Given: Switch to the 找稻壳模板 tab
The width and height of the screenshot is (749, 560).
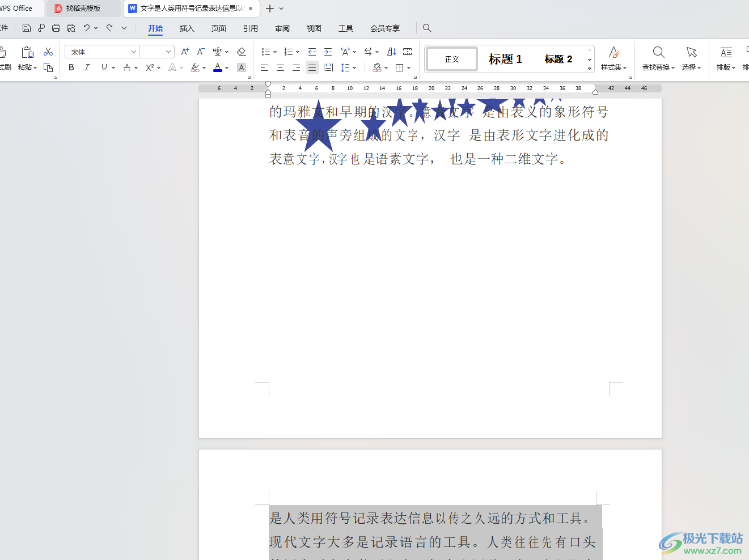Looking at the screenshot, I should click(83, 9).
